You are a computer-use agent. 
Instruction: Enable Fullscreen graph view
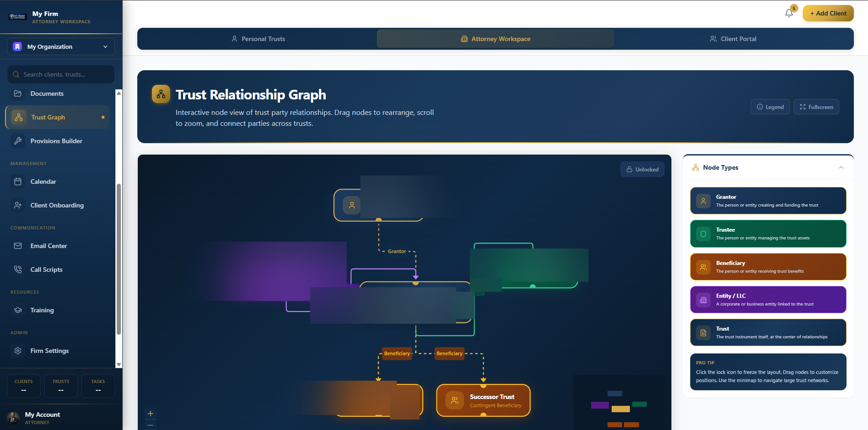(816, 107)
